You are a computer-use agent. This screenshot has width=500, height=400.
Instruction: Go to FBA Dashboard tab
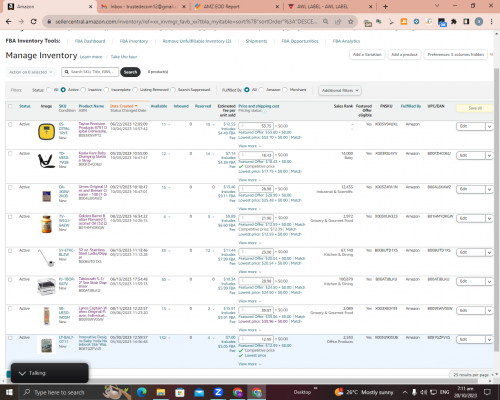point(90,41)
